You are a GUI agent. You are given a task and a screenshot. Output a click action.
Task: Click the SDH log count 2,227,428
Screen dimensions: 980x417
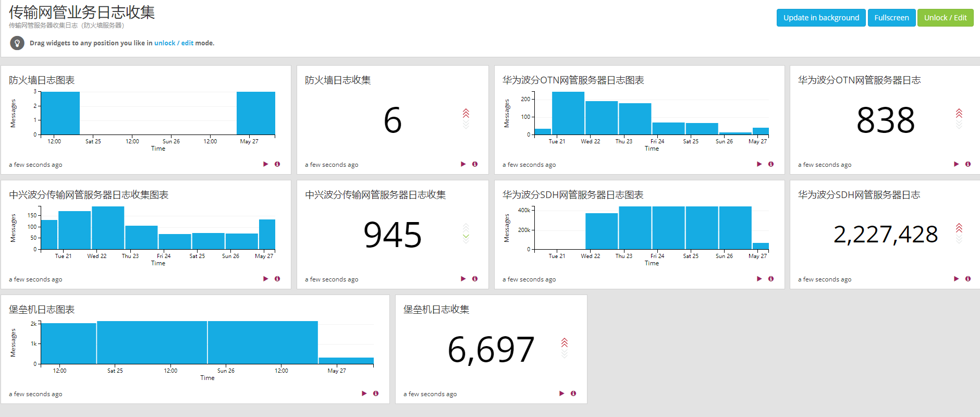886,235
